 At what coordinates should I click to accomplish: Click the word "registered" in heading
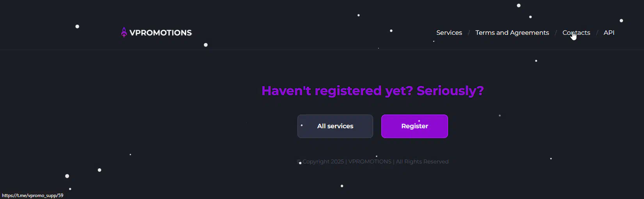click(x=348, y=91)
